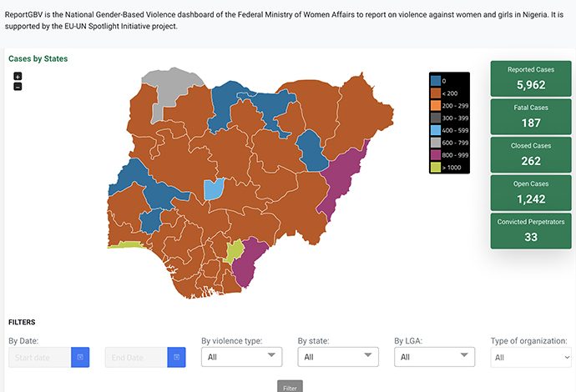
Task: Click the End date input field
Action: (136, 357)
